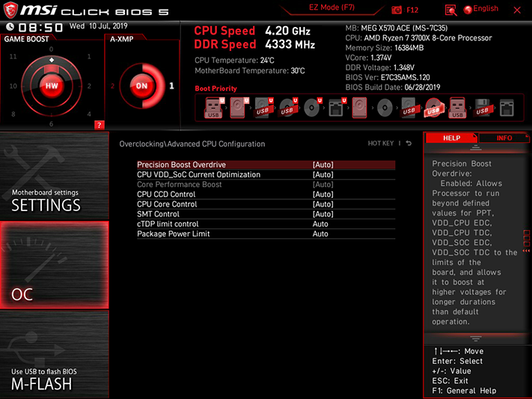Click the MSI dragon shield logo

(x=10, y=10)
